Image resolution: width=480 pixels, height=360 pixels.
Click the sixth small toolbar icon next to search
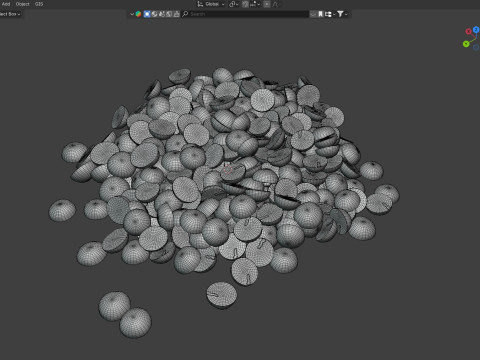coord(176,14)
